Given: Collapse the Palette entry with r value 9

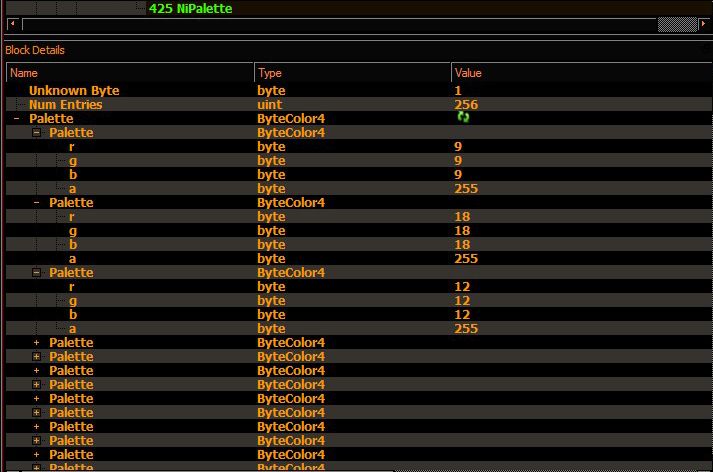Looking at the screenshot, I should point(37,133).
